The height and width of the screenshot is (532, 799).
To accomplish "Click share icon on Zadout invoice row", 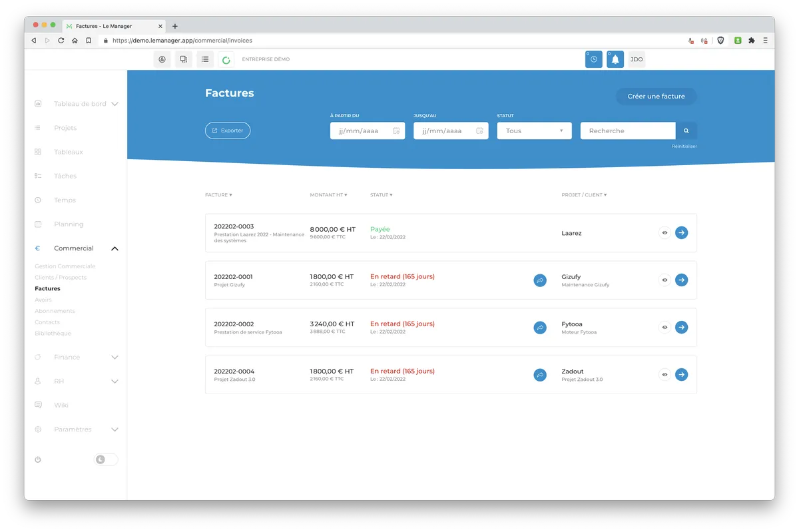I will (540, 375).
